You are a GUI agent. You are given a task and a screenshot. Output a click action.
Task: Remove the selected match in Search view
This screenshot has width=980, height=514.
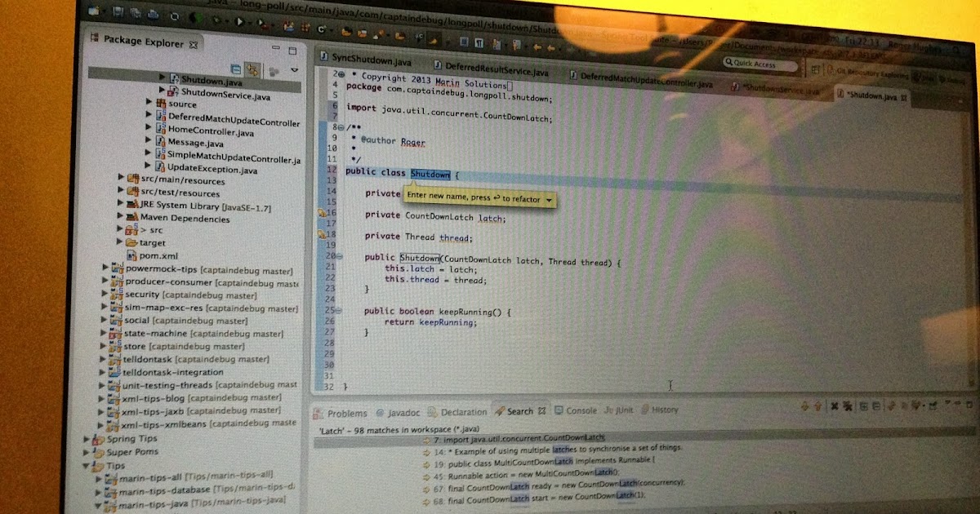[835, 405]
